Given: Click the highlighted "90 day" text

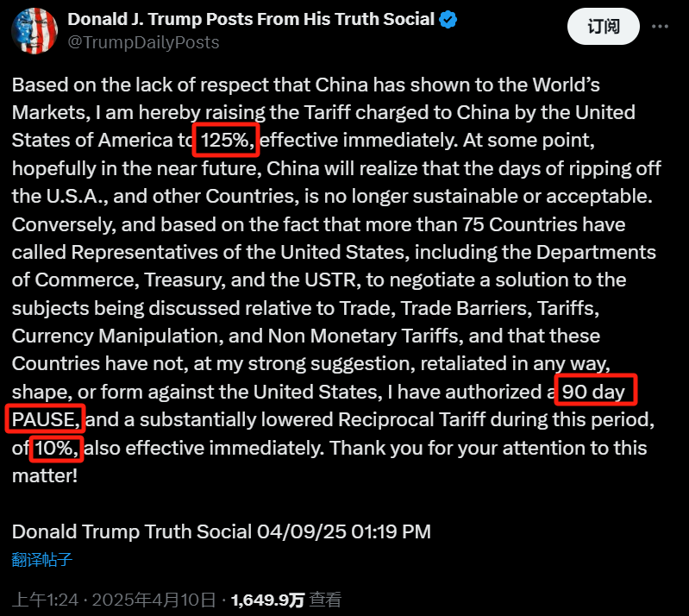Looking at the screenshot, I should tap(594, 393).
